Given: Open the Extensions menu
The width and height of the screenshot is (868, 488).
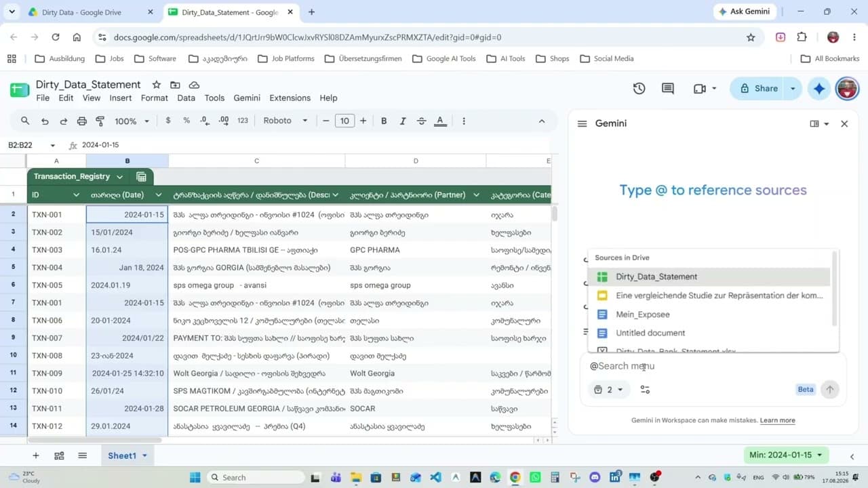Looking at the screenshot, I should [290, 98].
